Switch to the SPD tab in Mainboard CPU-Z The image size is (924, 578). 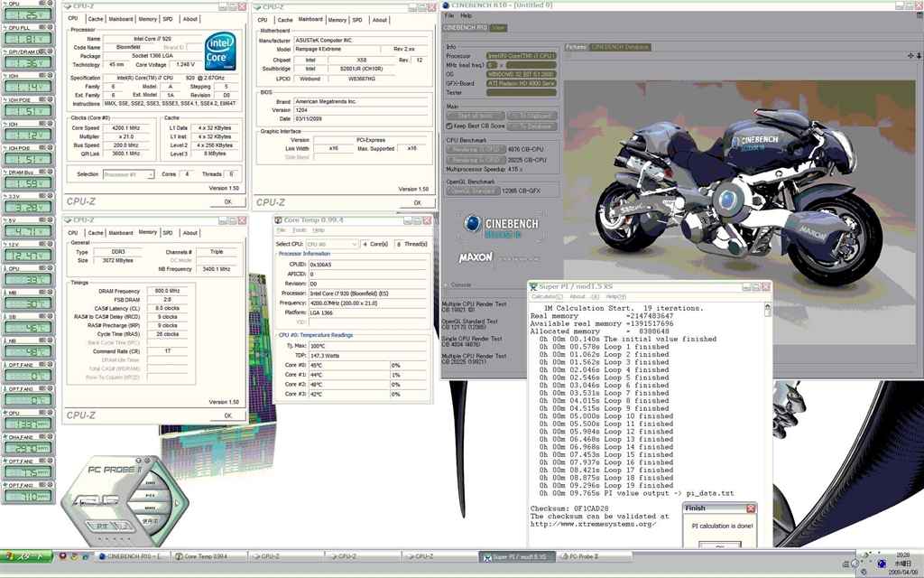click(x=357, y=20)
